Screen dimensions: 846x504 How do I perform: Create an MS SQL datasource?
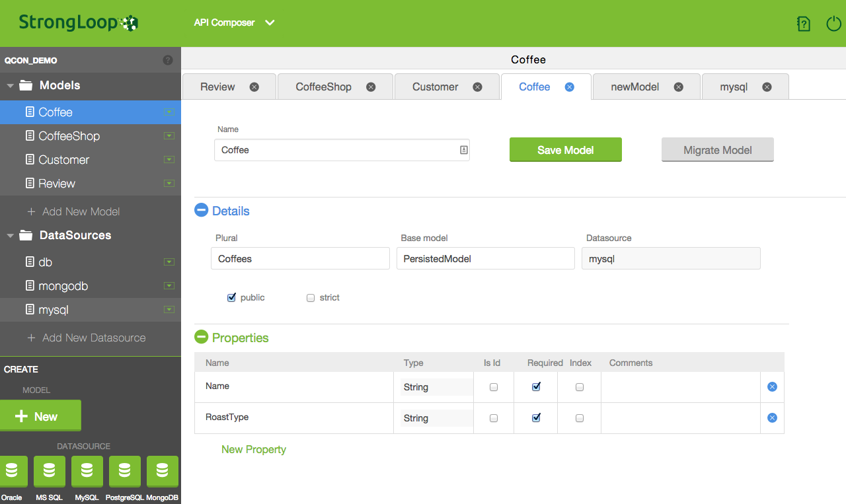(x=49, y=472)
